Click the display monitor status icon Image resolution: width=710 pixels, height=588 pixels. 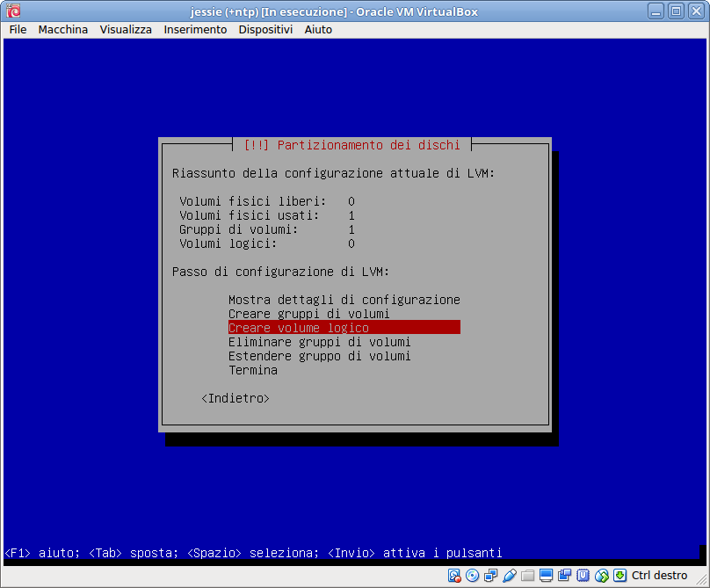coord(546,576)
